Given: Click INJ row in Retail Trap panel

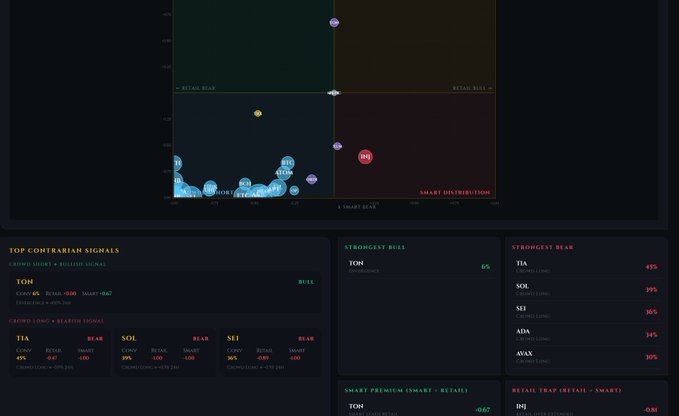Looking at the screenshot, I should pos(586,409).
